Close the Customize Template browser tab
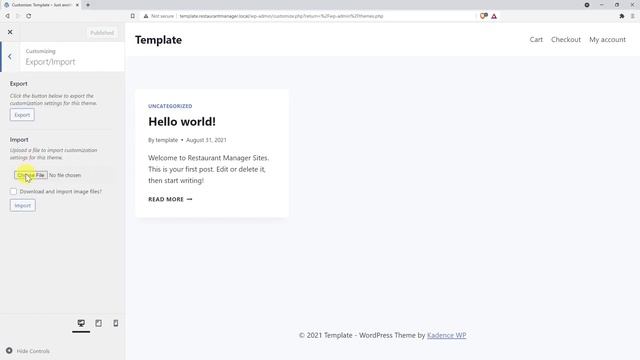Image resolution: width=640 pixels, height=360 pixels. pos(77,5)
